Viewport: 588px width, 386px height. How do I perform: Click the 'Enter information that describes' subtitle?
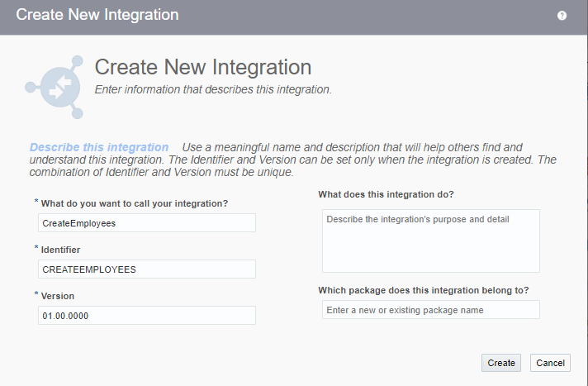click(x=213, y=89)
